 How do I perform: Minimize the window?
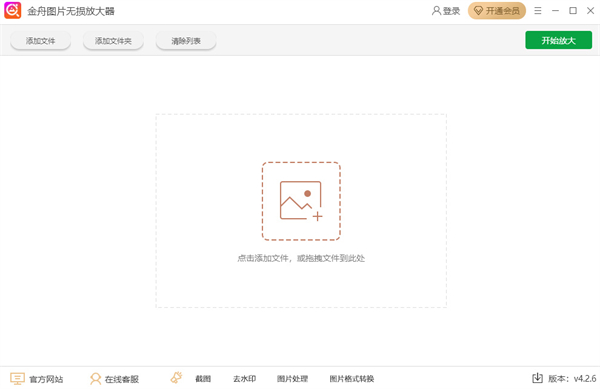555,11
